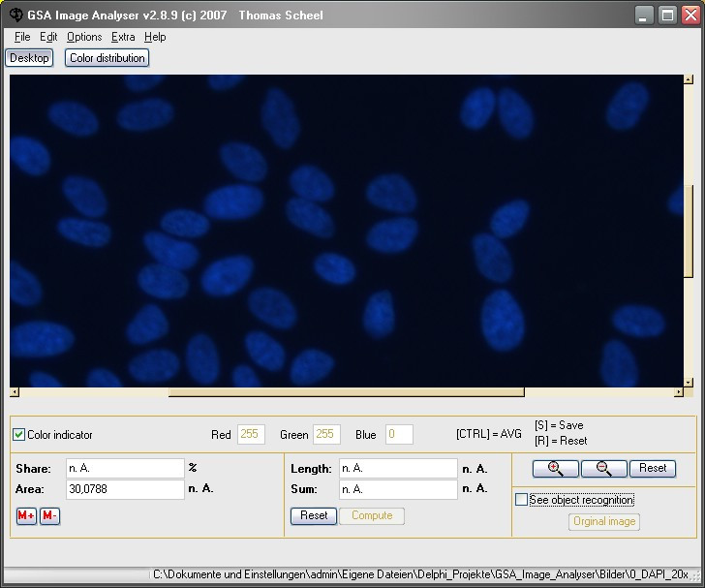Viewport: 705px width, 588px height.
Task: Click the Desktop button
Action: 29,58
